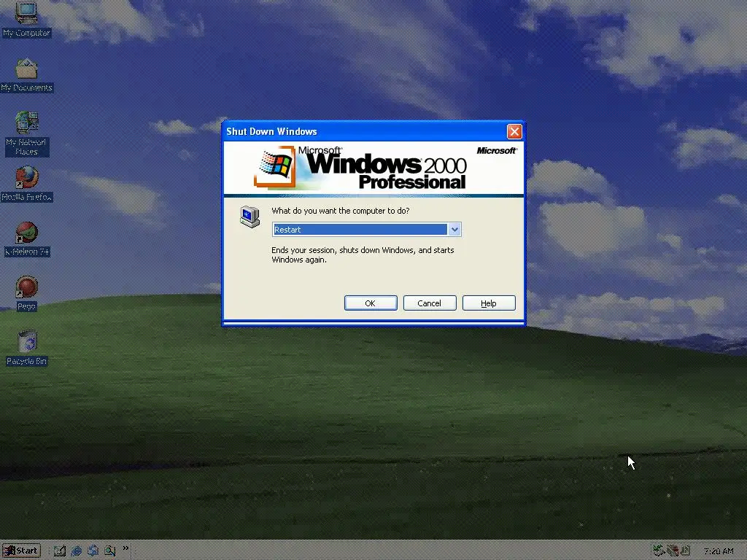Click the rightmost system tray icon
The height and width of the screenshot is (560, 747).
point(684,551)
